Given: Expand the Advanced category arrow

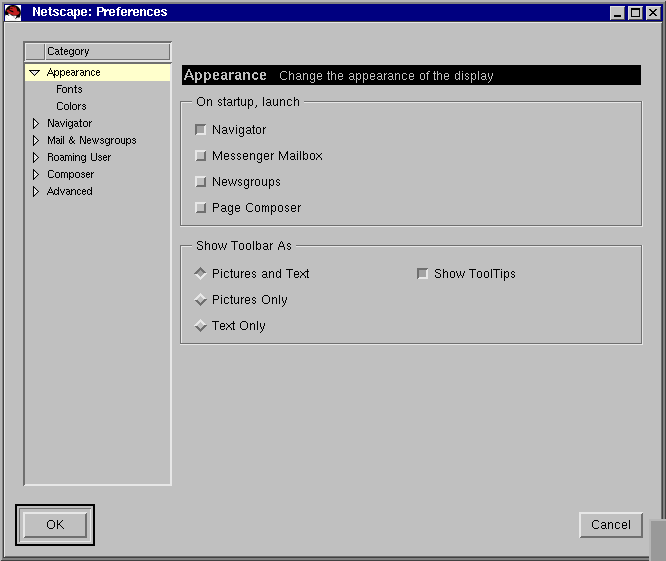Looking at the screenshot, I should [36, 192].
